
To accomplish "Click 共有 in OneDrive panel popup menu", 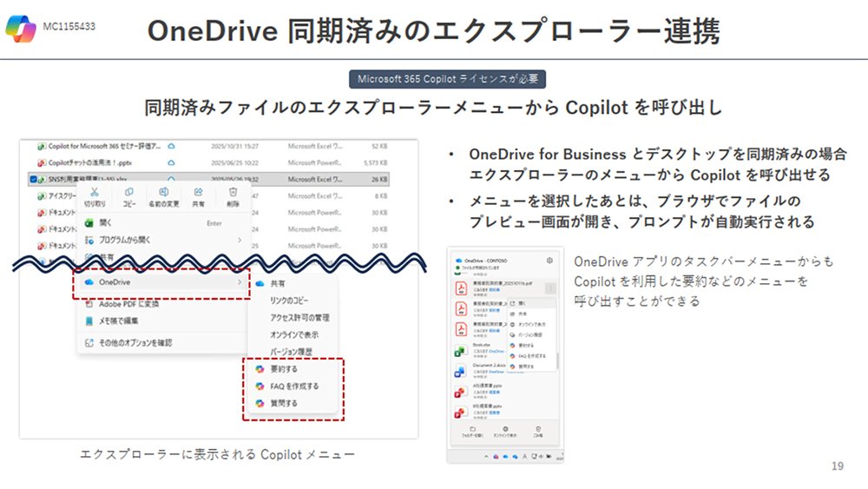I will pyautogui.click(x=532, y=314).
